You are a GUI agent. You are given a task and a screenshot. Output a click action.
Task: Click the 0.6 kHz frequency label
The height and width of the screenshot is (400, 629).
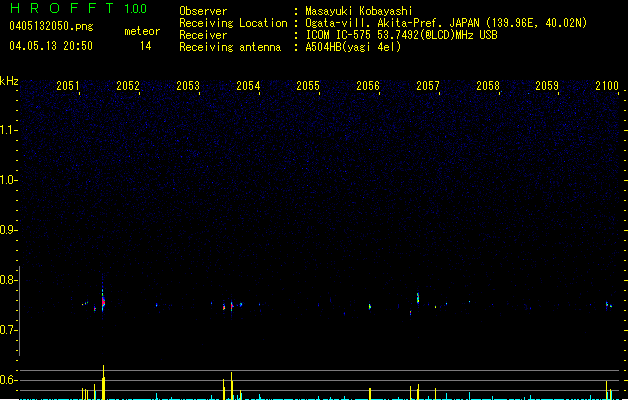point(8,380)
